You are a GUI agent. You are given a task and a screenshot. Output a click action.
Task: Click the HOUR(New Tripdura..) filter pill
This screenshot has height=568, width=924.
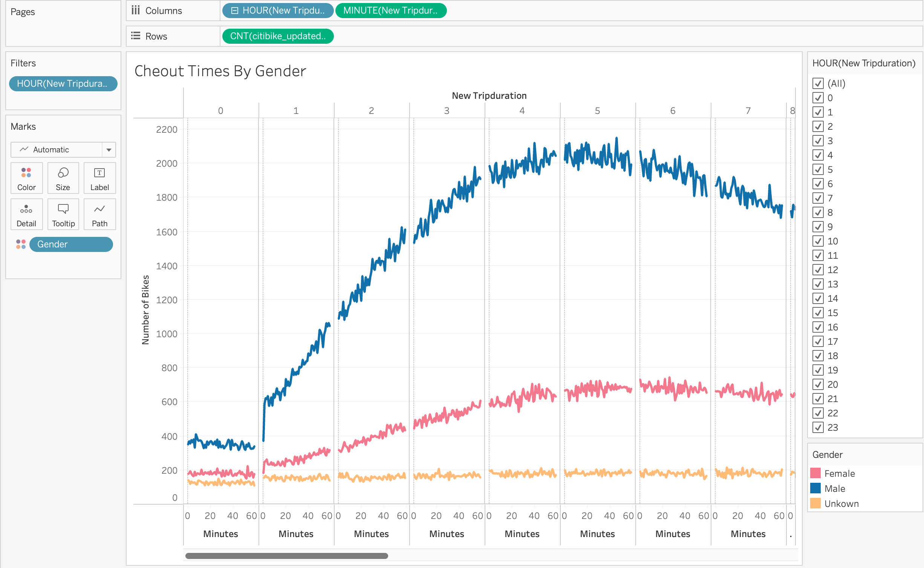(63, 84)
